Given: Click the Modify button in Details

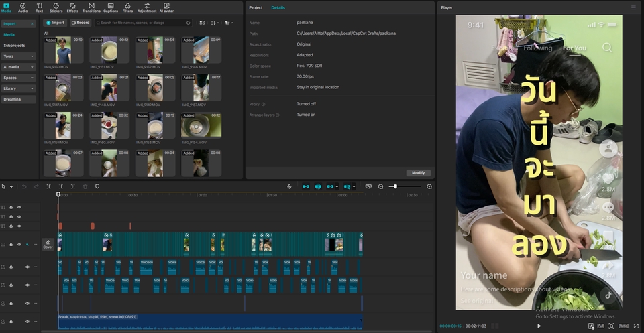Looking at the screenshot, I should [418, 172].
